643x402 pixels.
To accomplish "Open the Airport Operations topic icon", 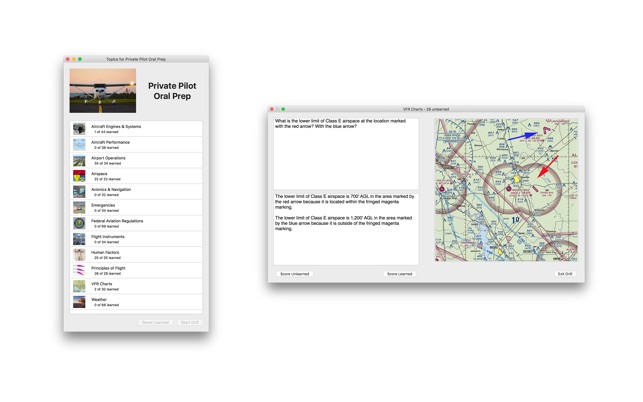I will (79, 160).
